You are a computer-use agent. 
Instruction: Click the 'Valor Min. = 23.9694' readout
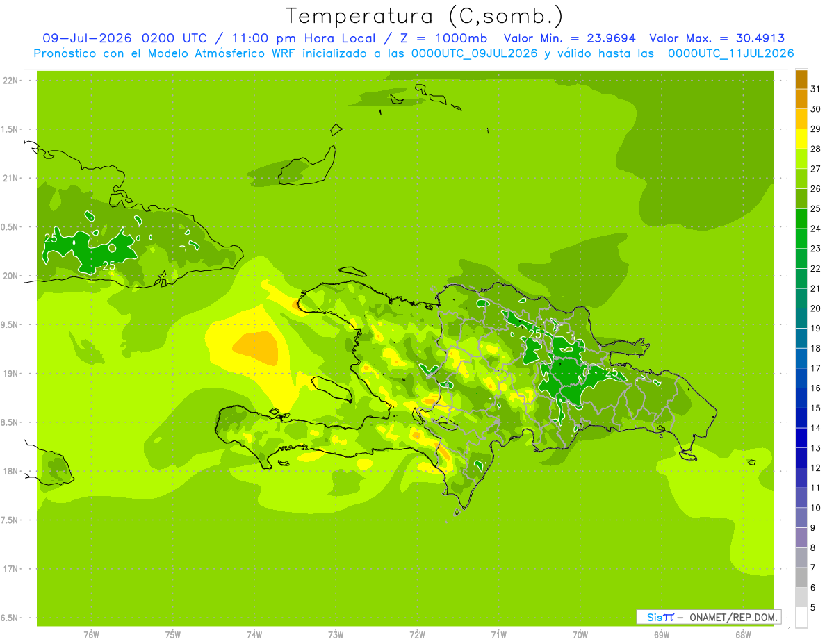click(x=570, y=38)
